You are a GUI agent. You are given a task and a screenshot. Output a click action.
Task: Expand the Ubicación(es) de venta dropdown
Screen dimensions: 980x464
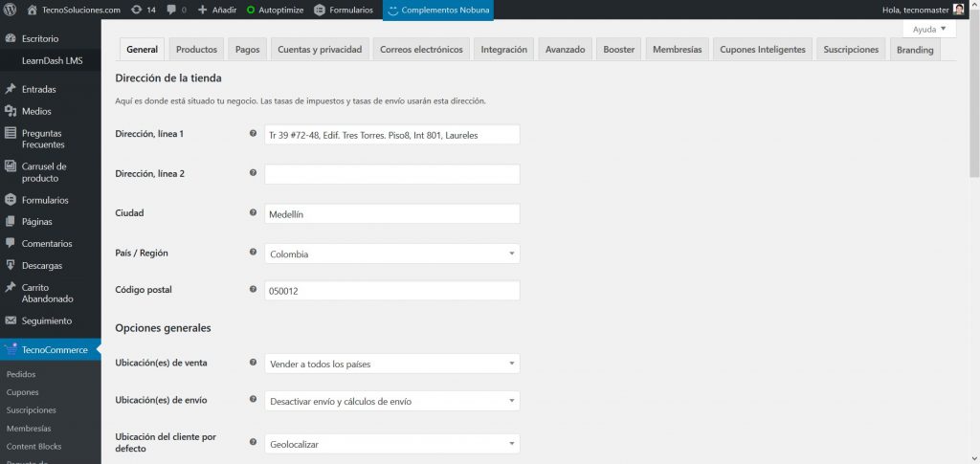coord(391,364)
